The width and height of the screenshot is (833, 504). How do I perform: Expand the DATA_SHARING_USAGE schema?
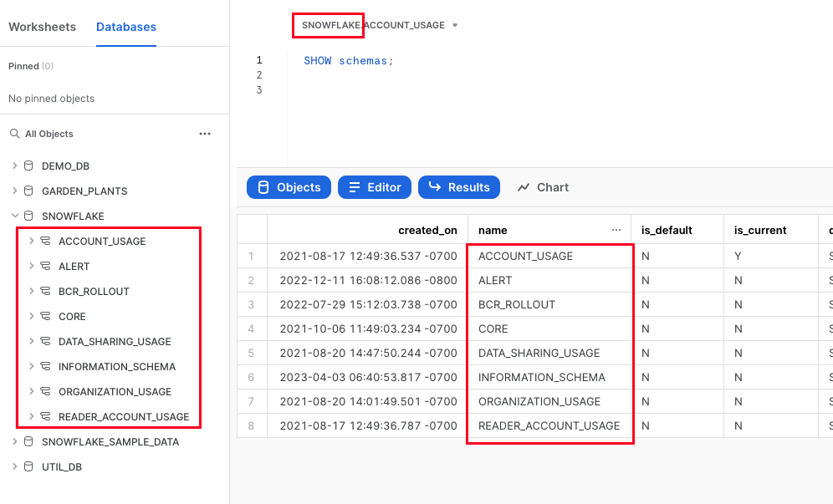coord(31,341)
